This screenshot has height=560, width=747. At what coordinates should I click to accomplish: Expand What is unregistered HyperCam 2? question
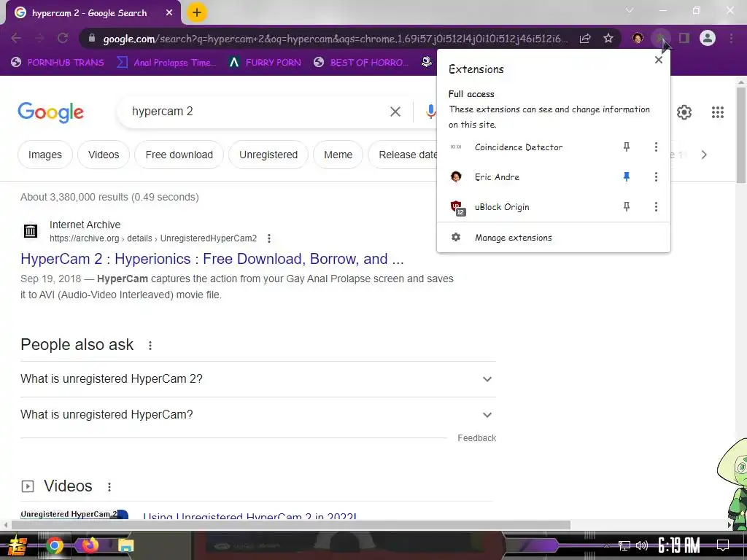tap(258, 379)
